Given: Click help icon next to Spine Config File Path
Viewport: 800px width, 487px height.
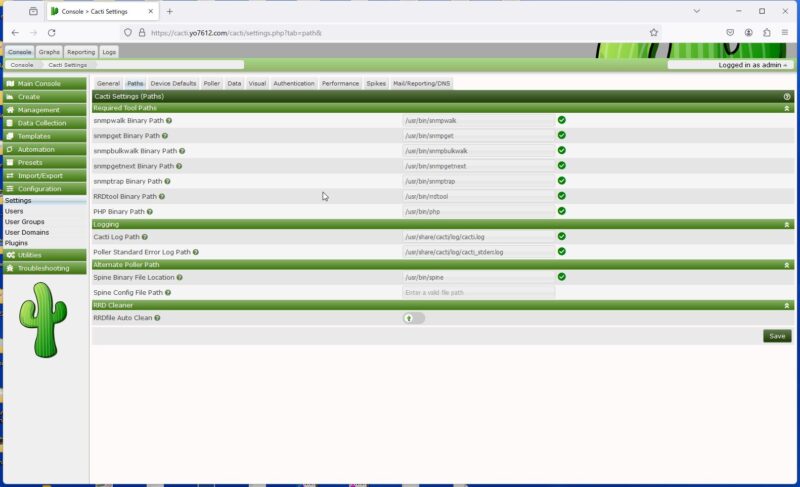Looking at the screenshot, I should (x=168, y=293).
